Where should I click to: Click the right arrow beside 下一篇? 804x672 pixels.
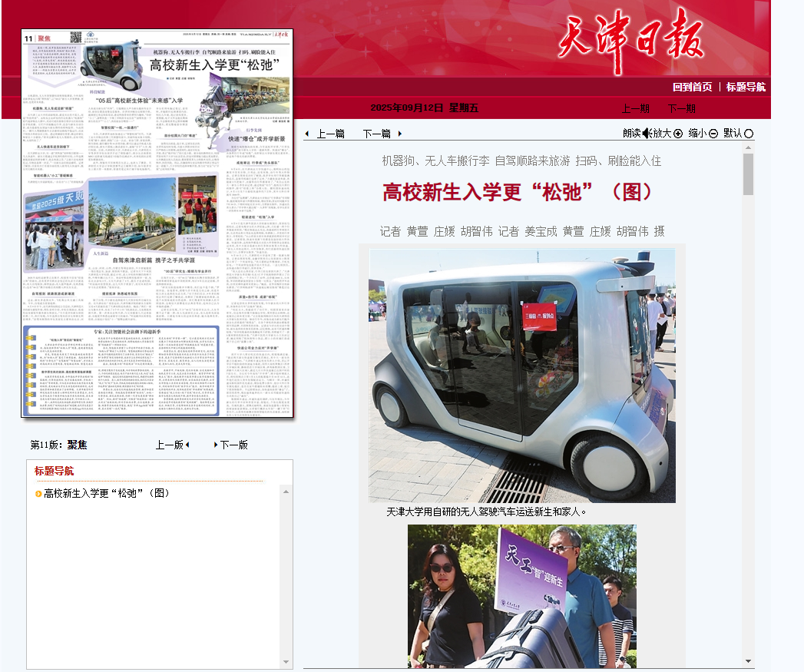pyautogui.click(x=399, y=134)
